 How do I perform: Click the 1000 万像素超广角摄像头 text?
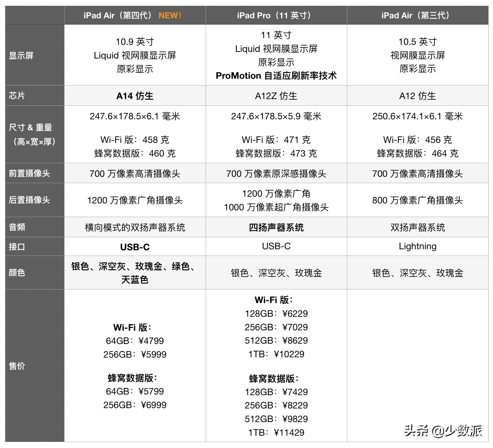pos(276,207)
